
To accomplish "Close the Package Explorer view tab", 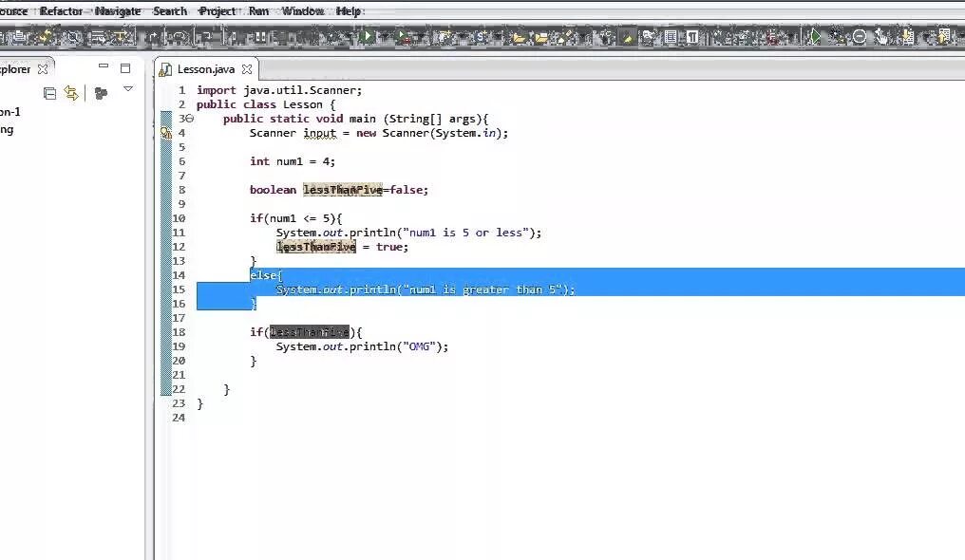I will point(43,69).
